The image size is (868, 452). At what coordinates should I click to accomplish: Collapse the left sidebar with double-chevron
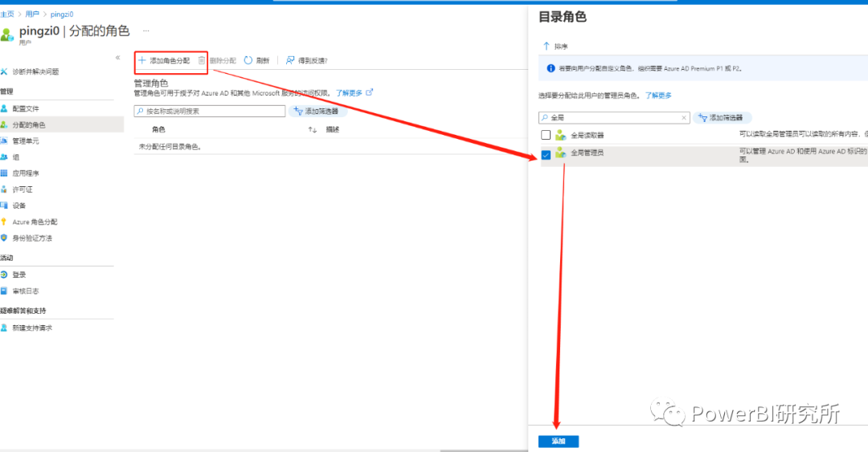pos(117,58)
